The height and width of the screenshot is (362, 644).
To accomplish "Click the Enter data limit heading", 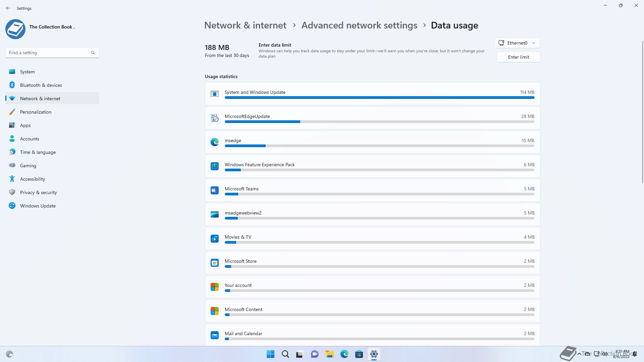I will pyautogui.click(x=275, y=45).
